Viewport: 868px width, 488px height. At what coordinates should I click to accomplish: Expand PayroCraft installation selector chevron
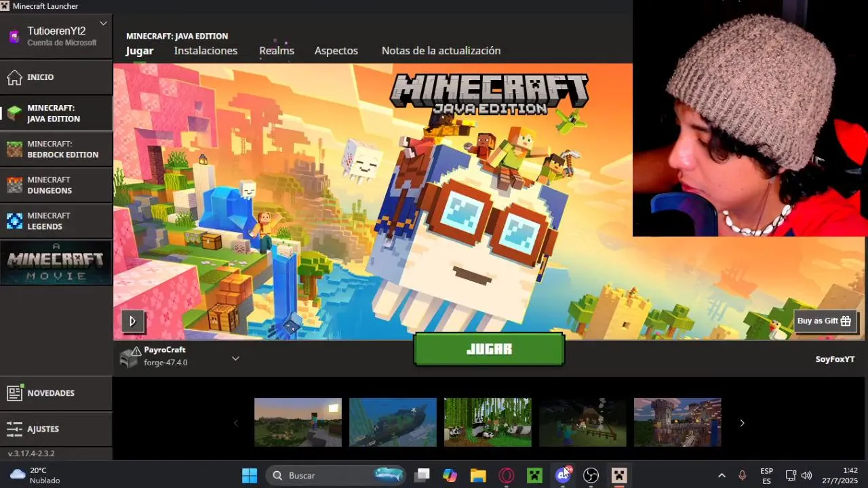coord(235,358)
